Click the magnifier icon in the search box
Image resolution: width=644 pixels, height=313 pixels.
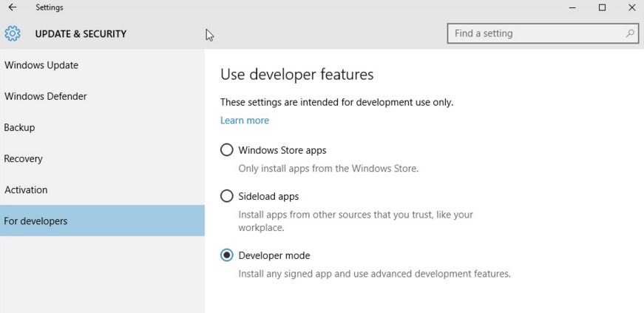pos(630,33)
